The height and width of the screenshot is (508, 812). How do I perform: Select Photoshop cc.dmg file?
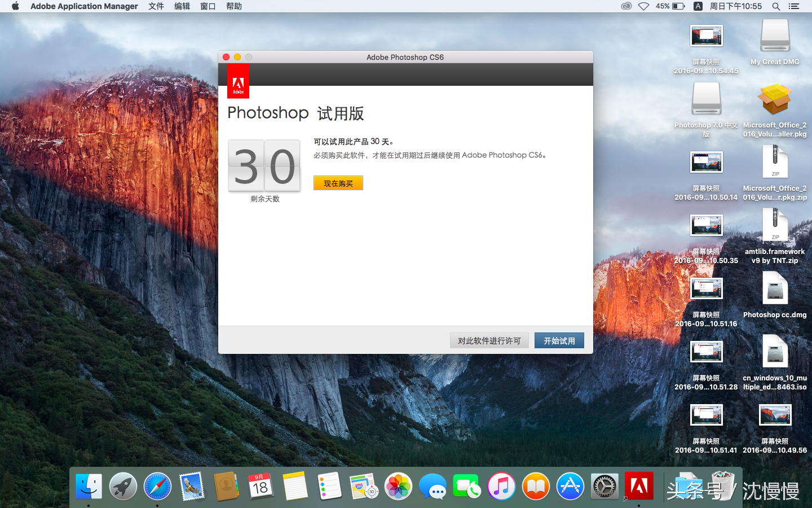coord(775,288)
